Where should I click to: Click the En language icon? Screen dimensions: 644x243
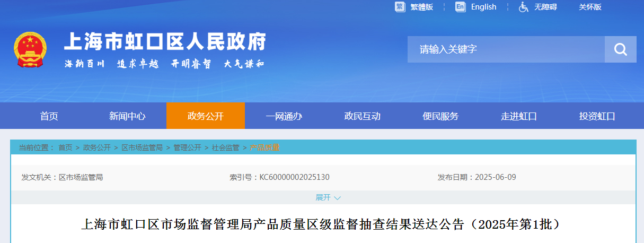point(460,7)
